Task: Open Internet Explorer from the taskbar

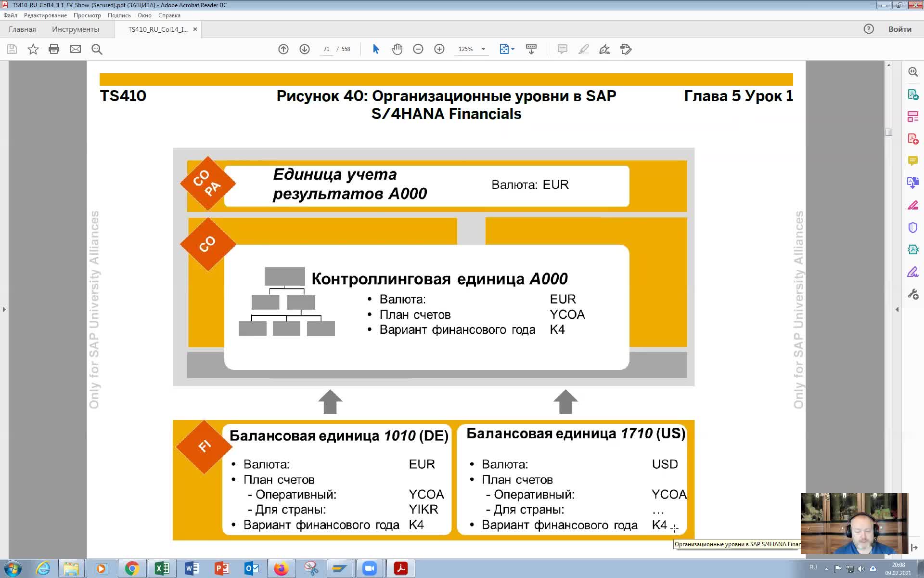Action: click(x=43, y=568)
